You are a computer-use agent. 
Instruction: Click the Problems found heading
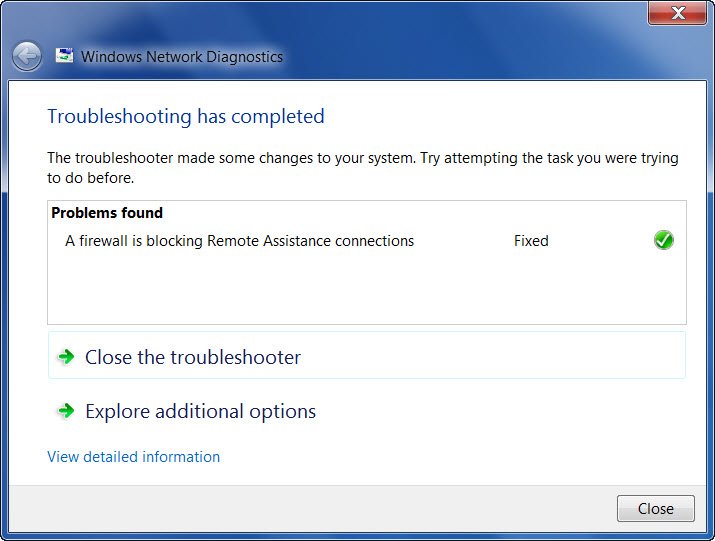coord(107,213)
